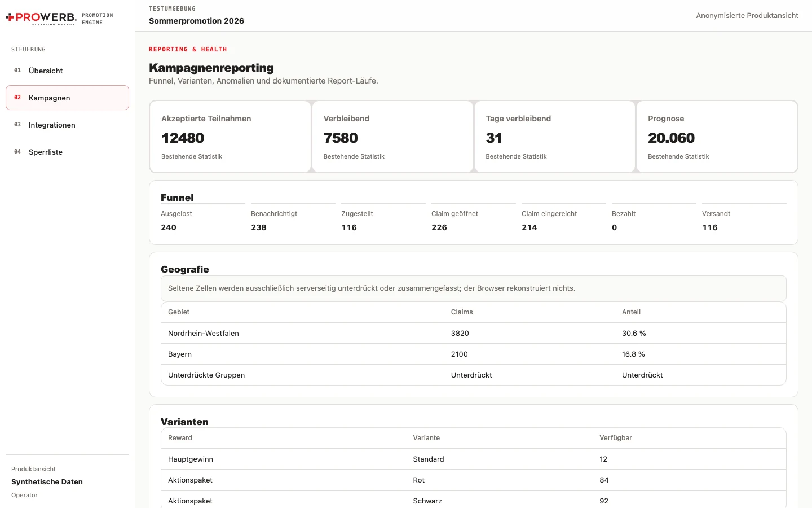Click the 16.8 % share cell
The image size is (812, 508).
pos(633,354)
